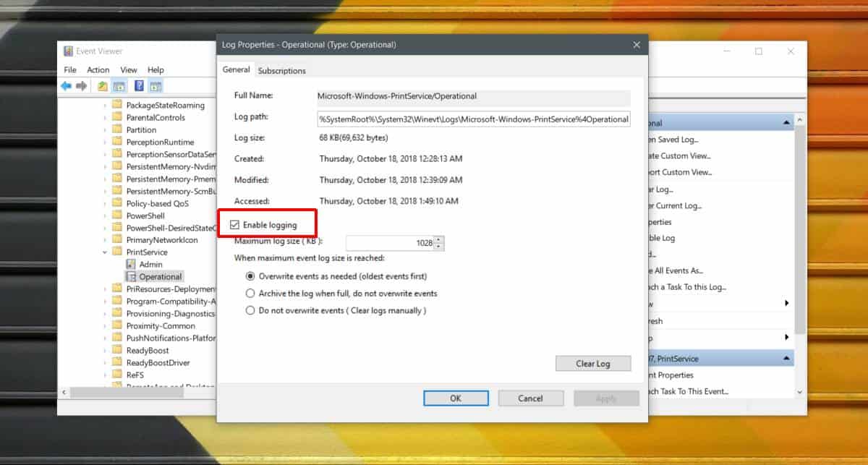Click the blue Help toolbar icon

point(139,86)
